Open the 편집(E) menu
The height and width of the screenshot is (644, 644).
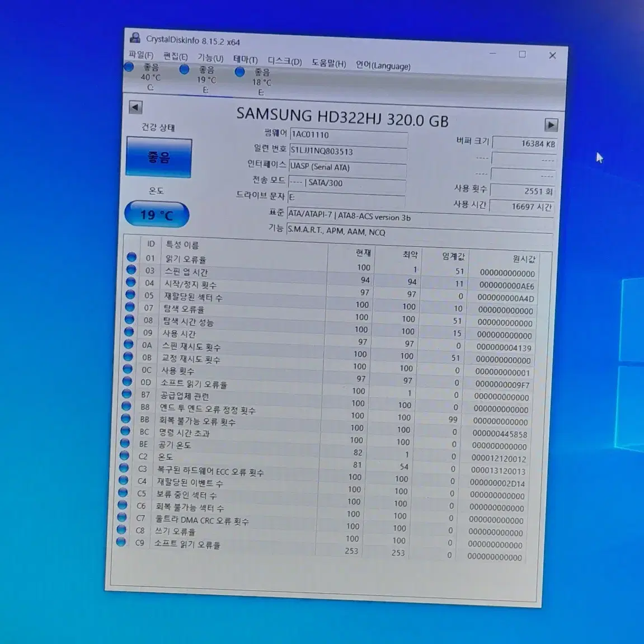[x=175, y=57]
